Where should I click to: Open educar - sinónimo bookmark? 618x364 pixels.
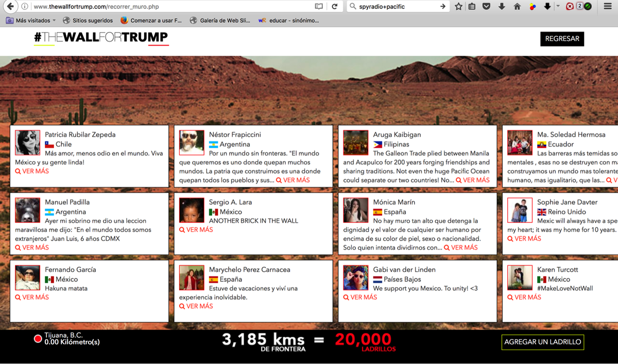pyautogui.click(x=288, y=21)
